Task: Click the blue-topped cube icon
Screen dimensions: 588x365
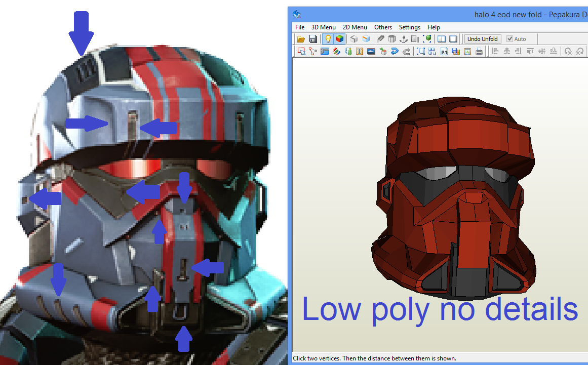Action: 366,38
